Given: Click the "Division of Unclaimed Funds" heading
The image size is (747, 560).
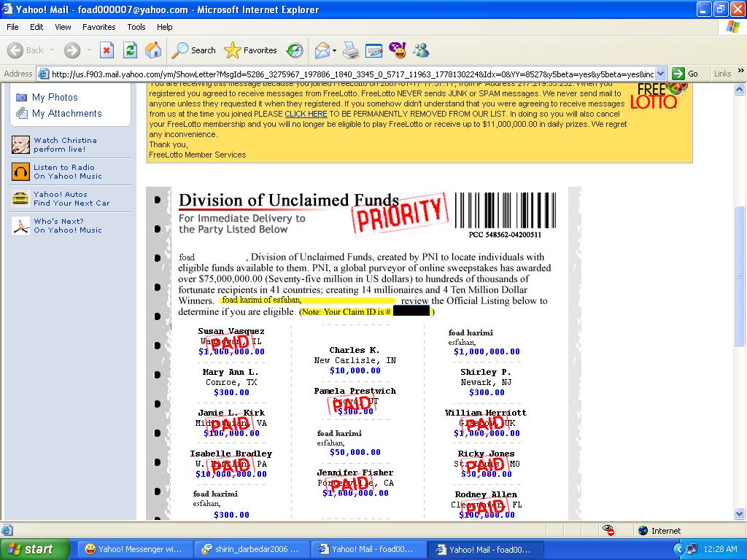Looking at the screenshot, I should [289, 200].
